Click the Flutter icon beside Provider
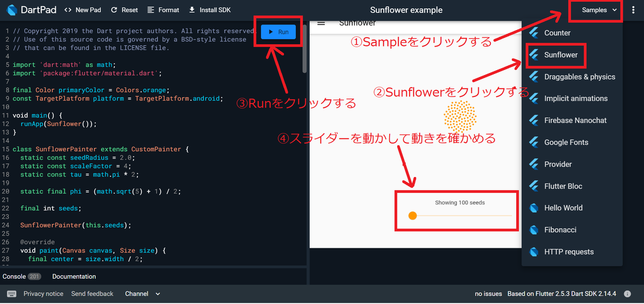The image size is (644, 304). (533, 164)
